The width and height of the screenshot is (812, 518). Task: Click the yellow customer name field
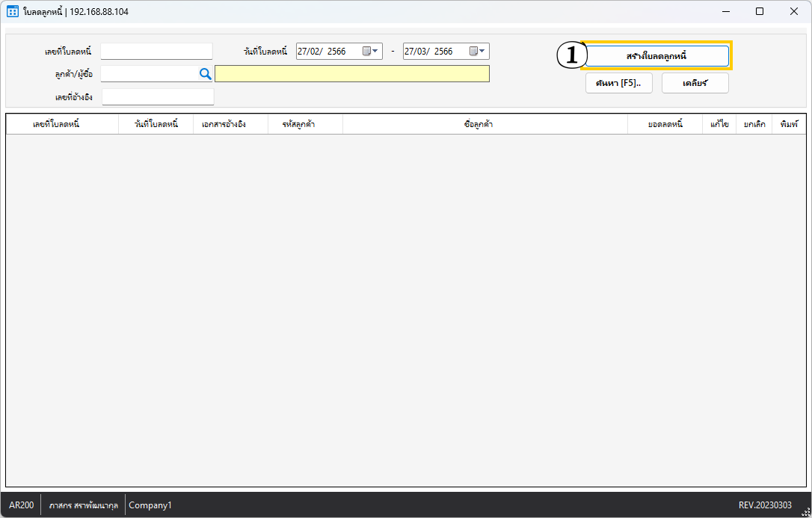click(x=351, y=73)
